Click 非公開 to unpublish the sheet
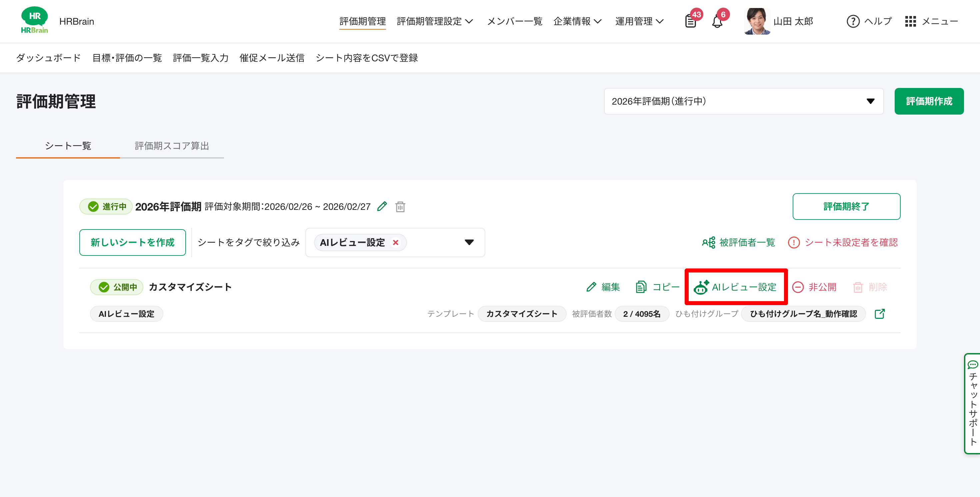 tap(815, 287)
